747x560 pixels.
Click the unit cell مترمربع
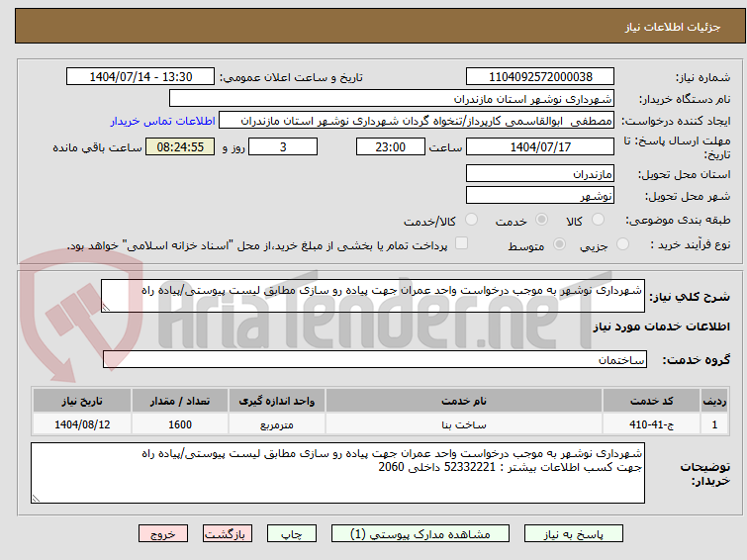(277, 424)
